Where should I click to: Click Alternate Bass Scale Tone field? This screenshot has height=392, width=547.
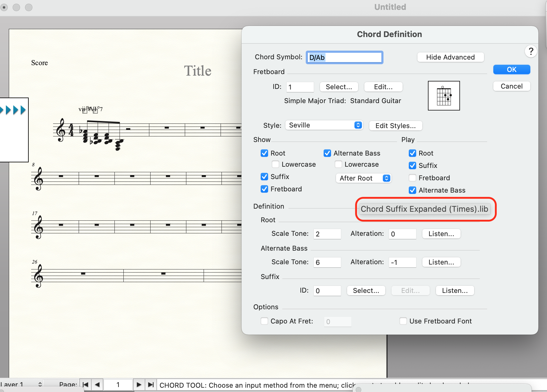[327, 262]
